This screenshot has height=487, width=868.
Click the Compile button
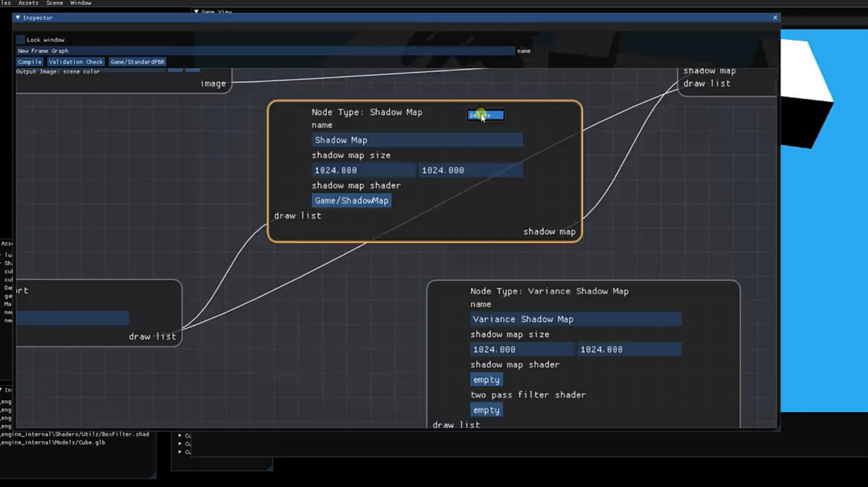click(x=29, y=62)
